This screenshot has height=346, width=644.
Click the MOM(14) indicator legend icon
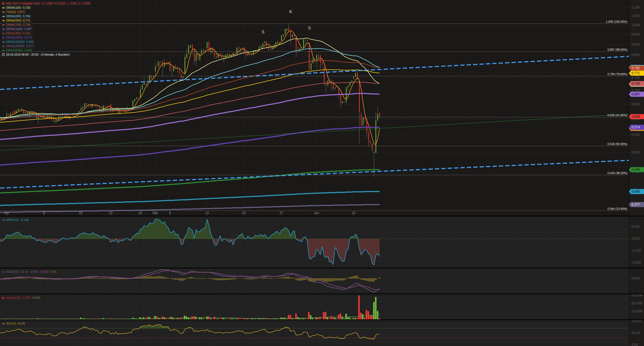pos(3,220)
